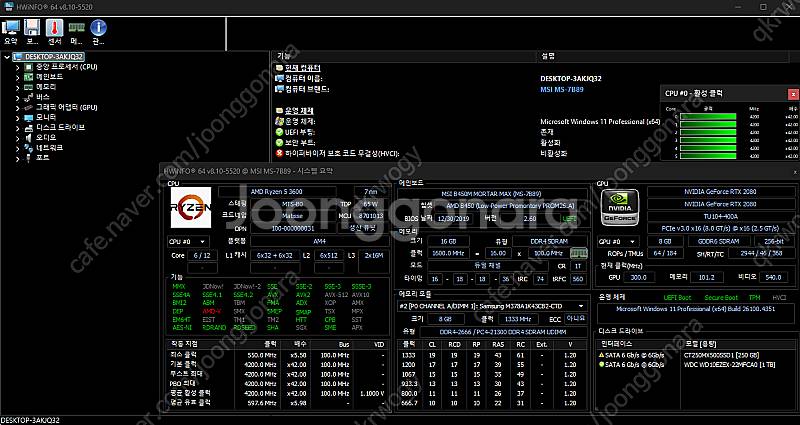Select the 오디오 tree item

(x=46, y=138)
